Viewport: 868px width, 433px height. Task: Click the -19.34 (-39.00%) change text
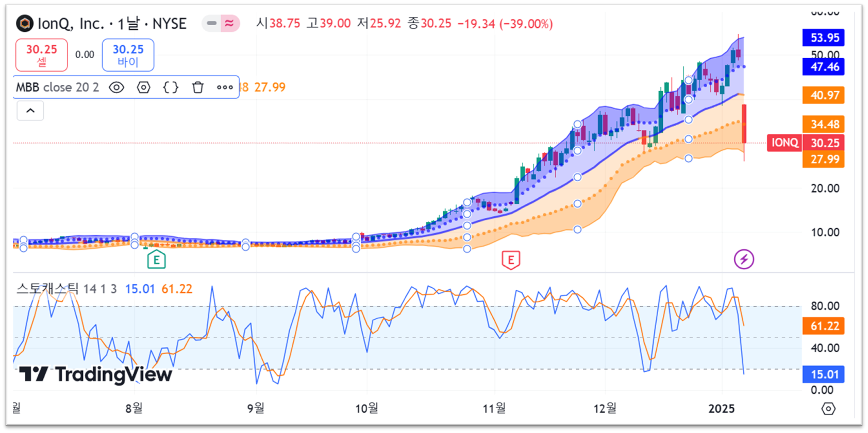click(x=505, y=24)
